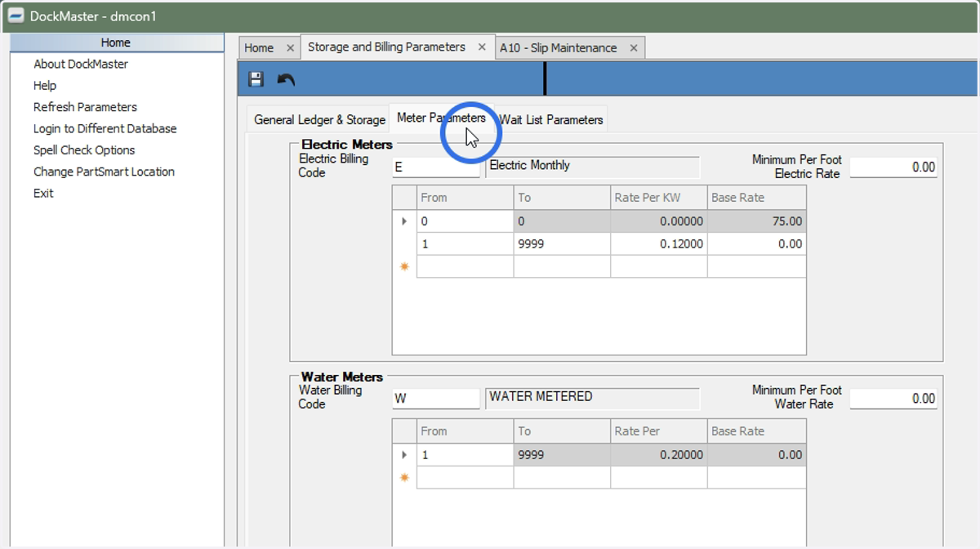Click empty From cell in Electric new row
The height and width of the screenshot is (549, 980).
point(465,266)
